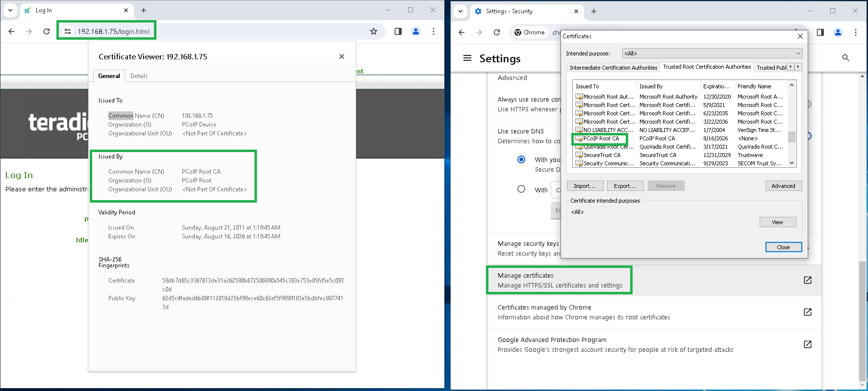Select SecureTrust CA certificate row

pyautogui.click(x=680, y=155)
